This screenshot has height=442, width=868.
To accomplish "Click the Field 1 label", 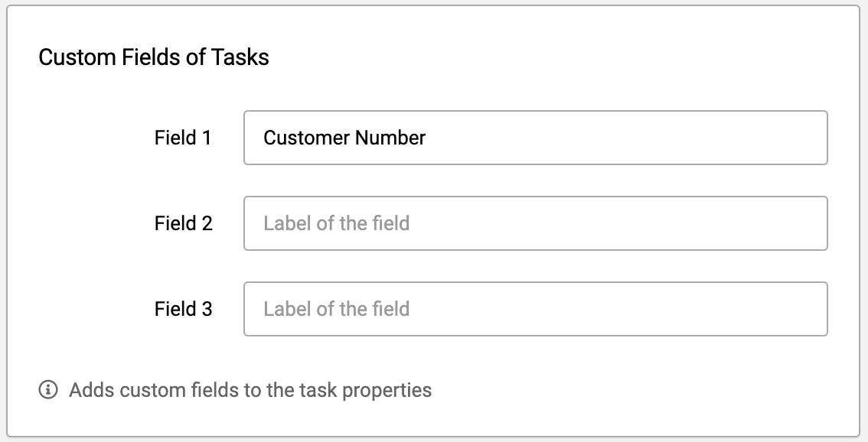I will tap(183, 138).
